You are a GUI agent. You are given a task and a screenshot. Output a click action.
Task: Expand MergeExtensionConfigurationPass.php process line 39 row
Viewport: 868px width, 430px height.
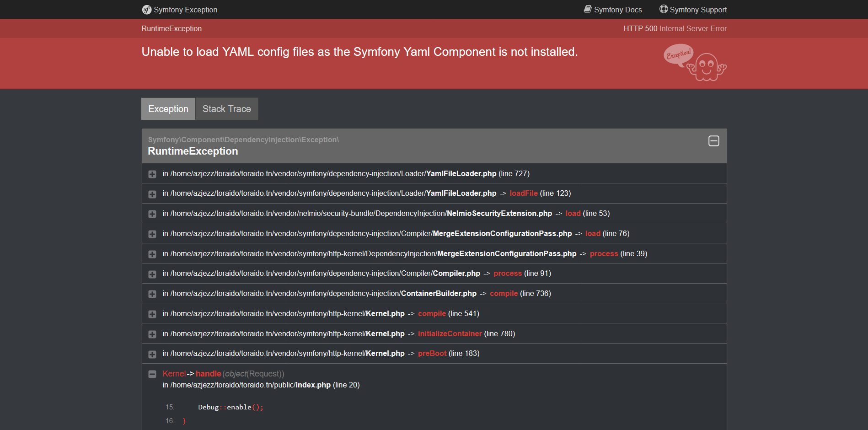(x=152, y=254)
